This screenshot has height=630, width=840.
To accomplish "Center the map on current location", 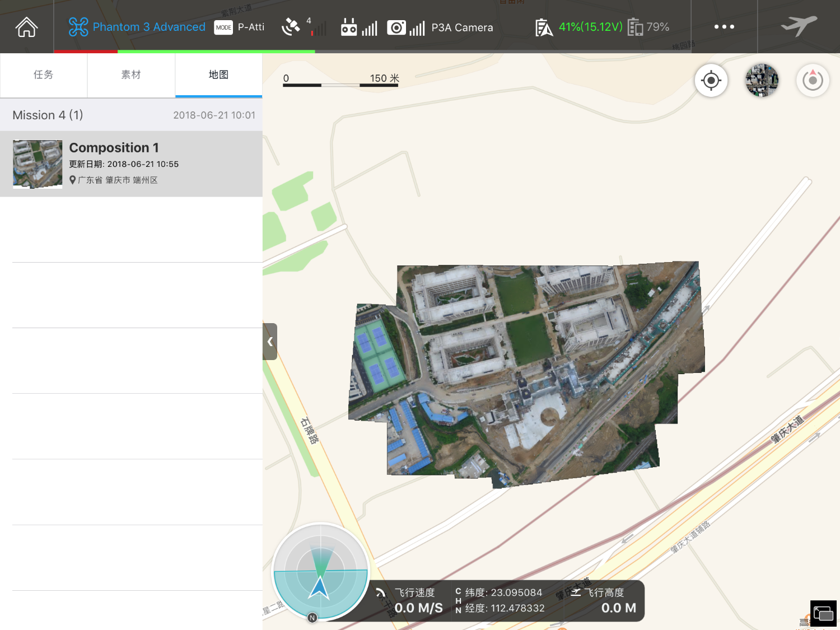I will click(711, 81).
